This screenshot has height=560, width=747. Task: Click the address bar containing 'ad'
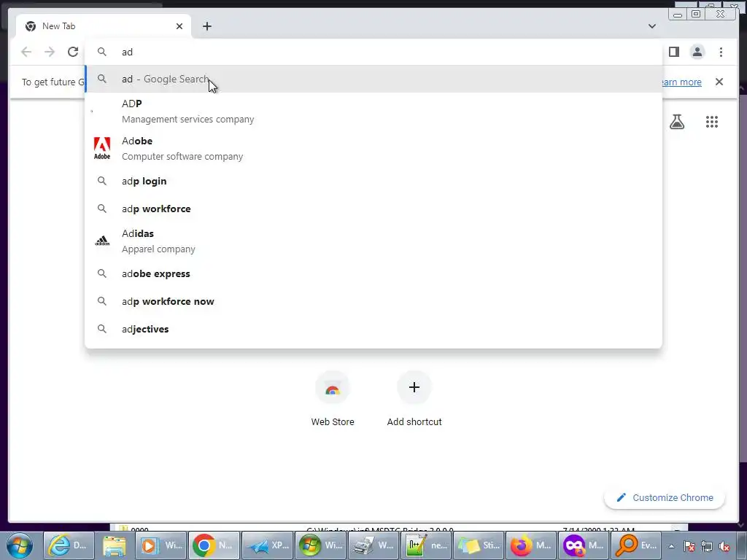click(x=373, y=52)
